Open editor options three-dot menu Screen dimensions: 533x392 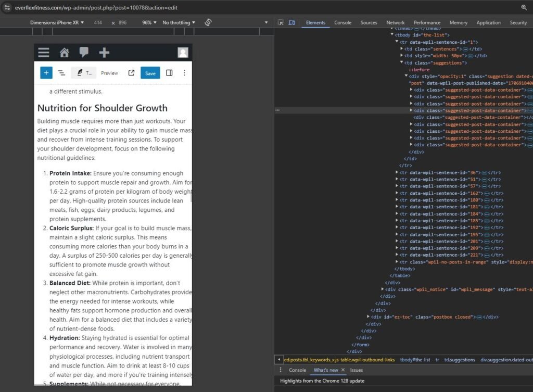[x=184, y=73]
